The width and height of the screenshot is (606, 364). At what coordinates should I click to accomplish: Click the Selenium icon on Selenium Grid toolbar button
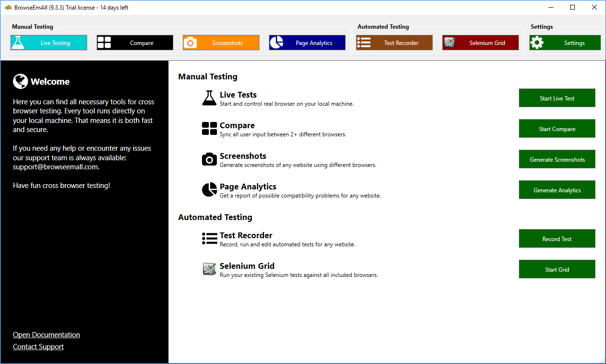[x=449, y=43]
